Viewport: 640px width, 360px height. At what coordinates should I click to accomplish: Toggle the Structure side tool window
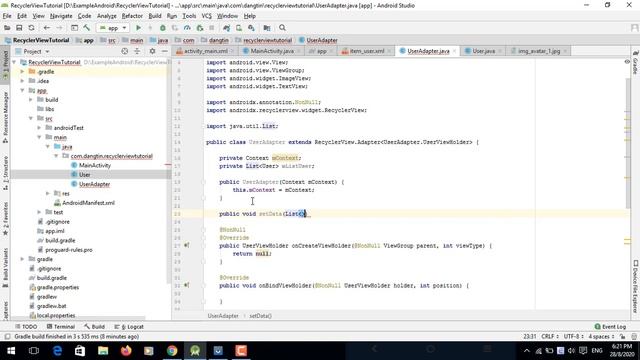coord(5,173)
